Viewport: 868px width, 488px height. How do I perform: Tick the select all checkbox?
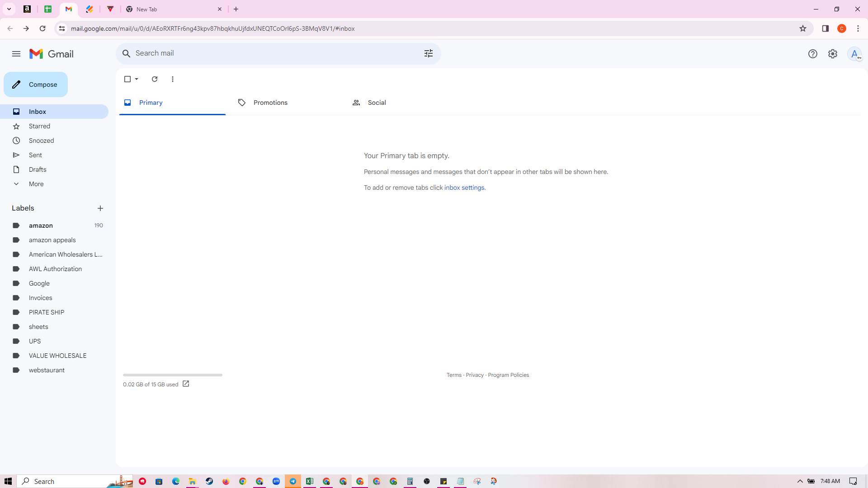pyautogui.click(x=127, y=79)
